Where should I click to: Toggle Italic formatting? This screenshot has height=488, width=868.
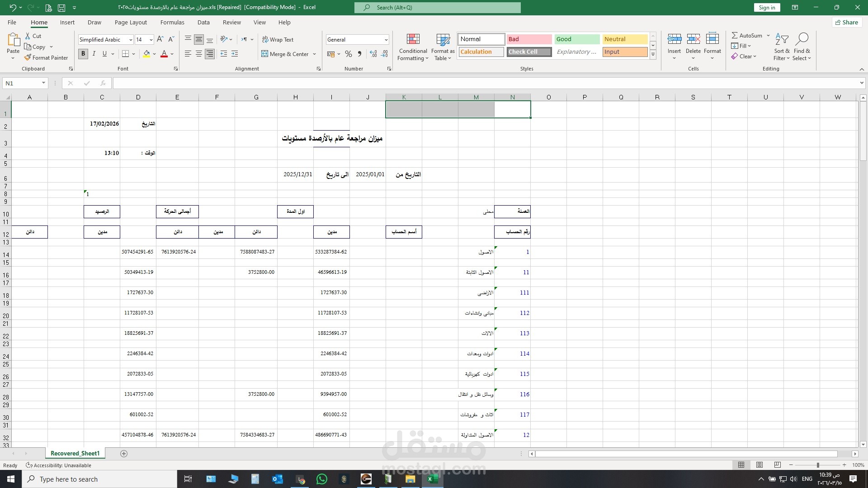[x=94, y=54]
